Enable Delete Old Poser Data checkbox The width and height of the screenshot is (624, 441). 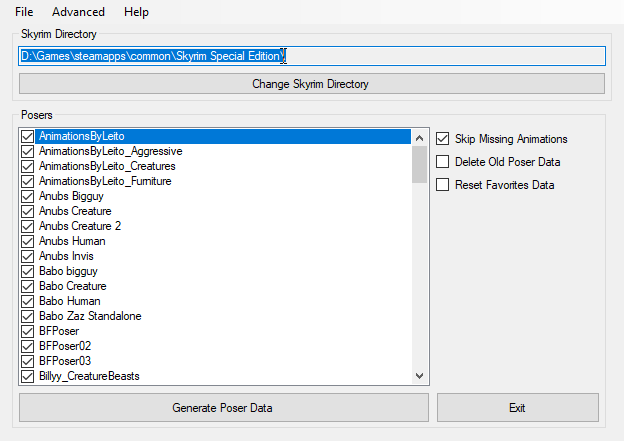point(443,162)
